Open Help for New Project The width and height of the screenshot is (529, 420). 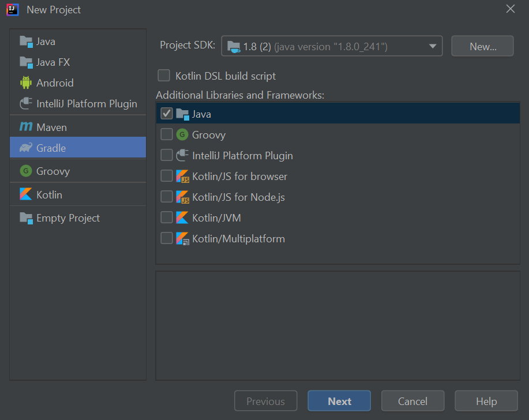click(x=486, y=401)
